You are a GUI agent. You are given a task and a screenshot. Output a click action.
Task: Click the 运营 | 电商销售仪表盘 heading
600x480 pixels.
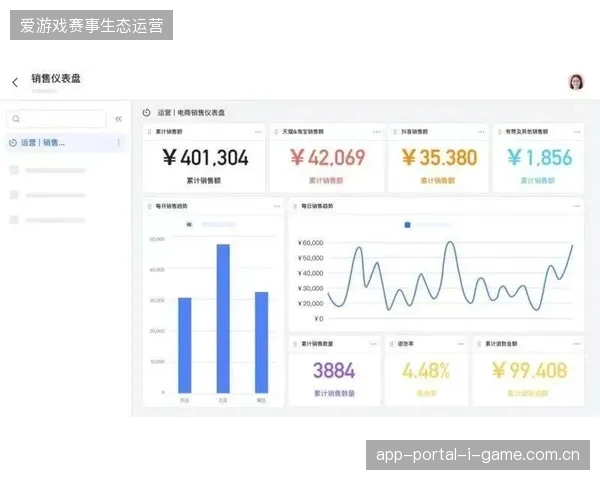[191, 113]
